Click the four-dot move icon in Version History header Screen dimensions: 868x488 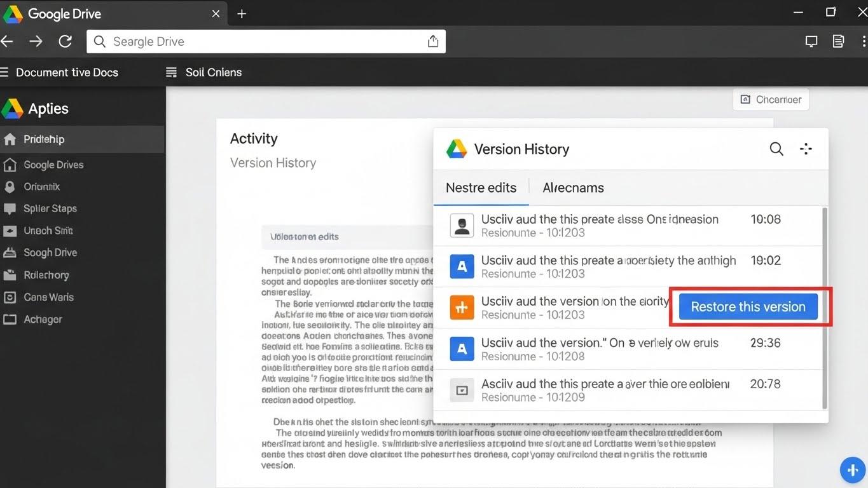[x=806, y=149]
